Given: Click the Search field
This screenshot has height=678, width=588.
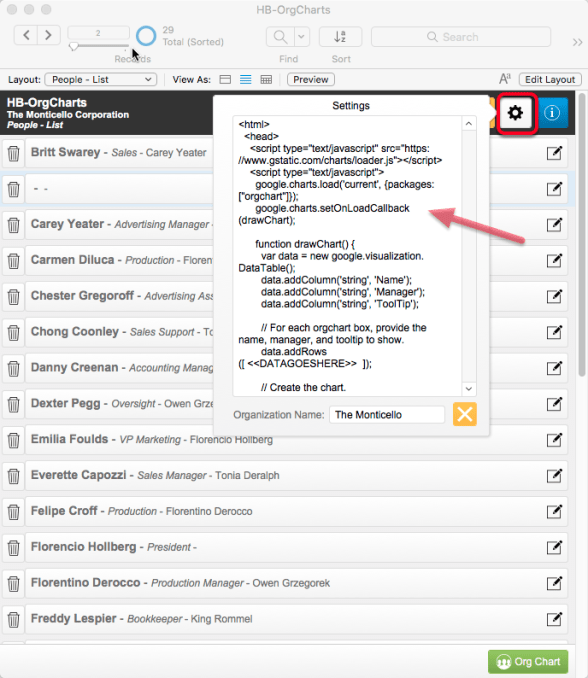Looking at the screenshot, I should 461,37.
